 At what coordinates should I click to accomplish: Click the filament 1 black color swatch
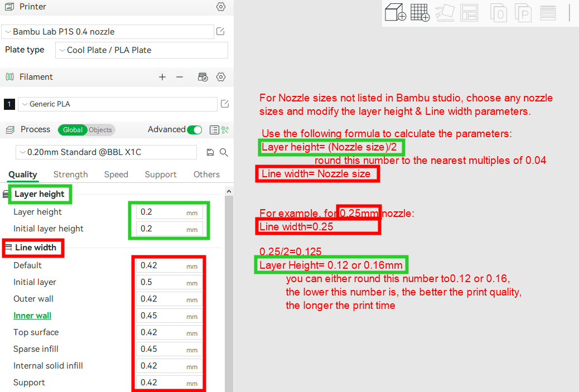click(x=9, y=104)
